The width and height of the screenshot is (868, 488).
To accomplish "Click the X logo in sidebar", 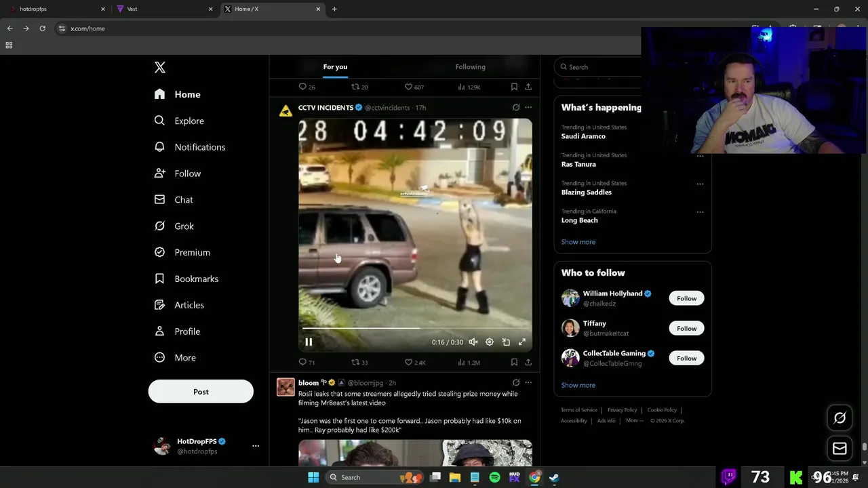I will click(x=160, y=67).
